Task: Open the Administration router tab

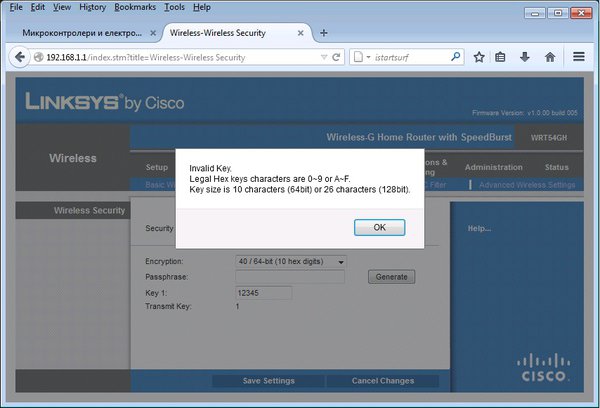Action: point(493,167)
